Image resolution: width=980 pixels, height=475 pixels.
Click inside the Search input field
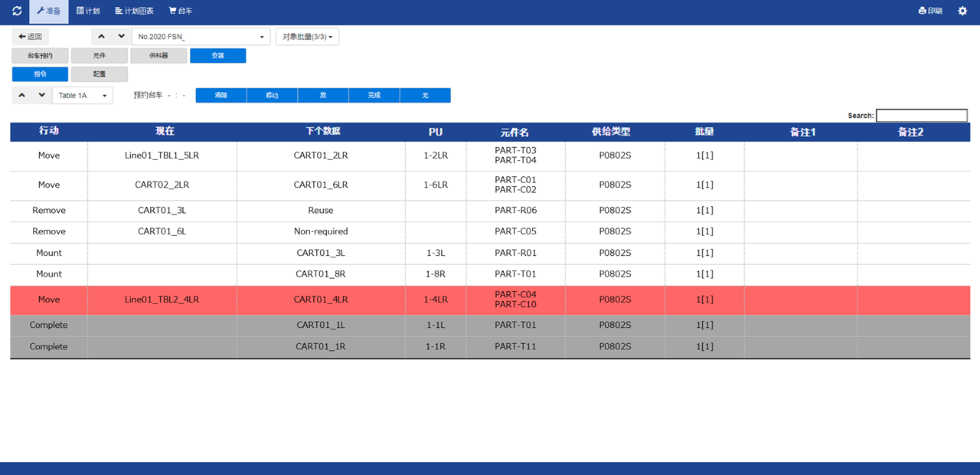[922, 115]
